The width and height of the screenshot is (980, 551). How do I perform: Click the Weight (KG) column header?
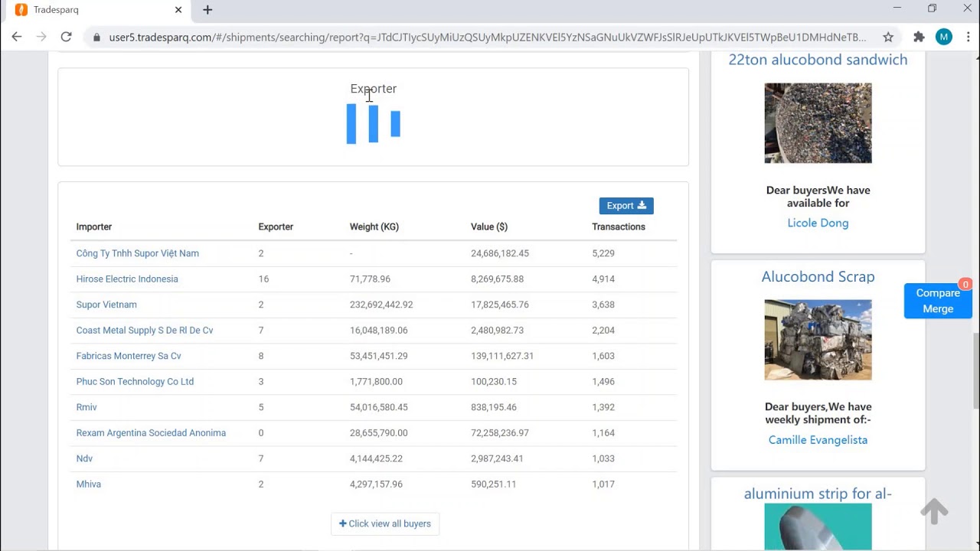coord(374,227)
